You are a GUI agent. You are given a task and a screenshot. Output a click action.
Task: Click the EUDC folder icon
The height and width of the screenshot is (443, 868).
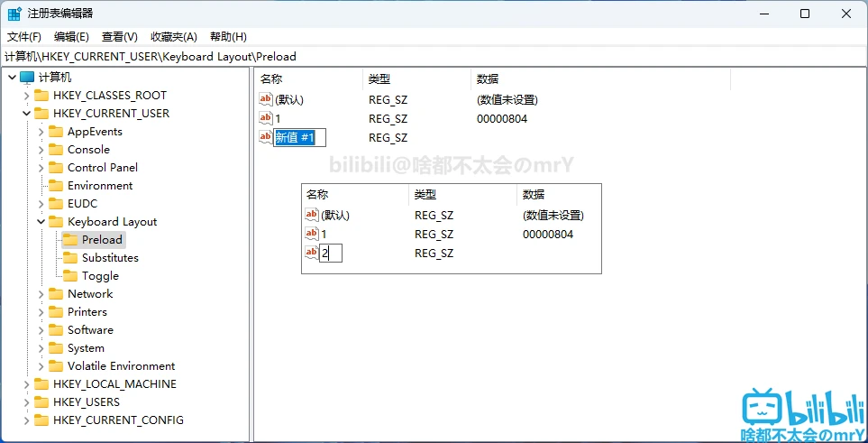[x=56, y=204]
